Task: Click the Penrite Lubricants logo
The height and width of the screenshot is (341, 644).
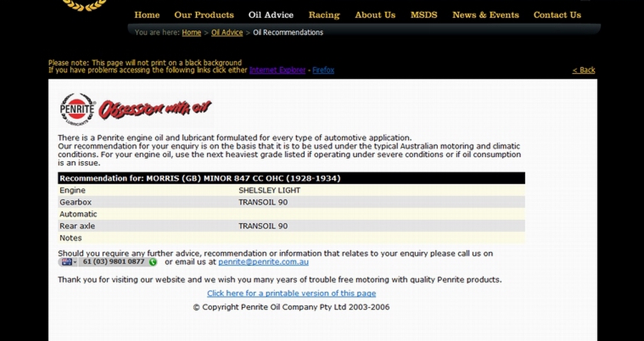Action: (77, 110)
